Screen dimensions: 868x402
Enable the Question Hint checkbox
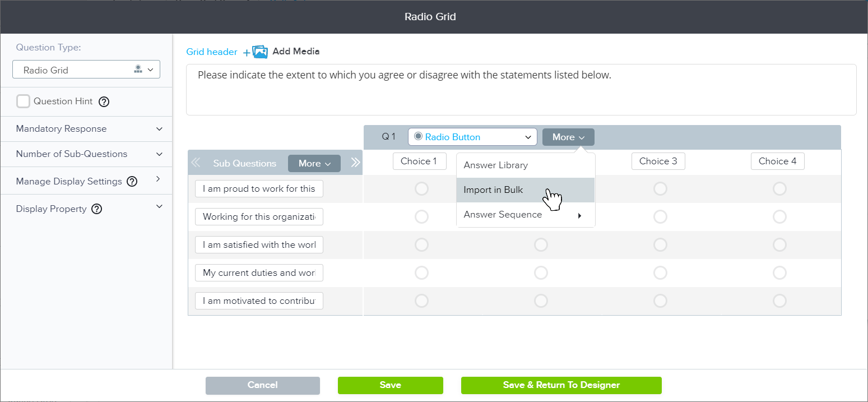click(23, 101)
